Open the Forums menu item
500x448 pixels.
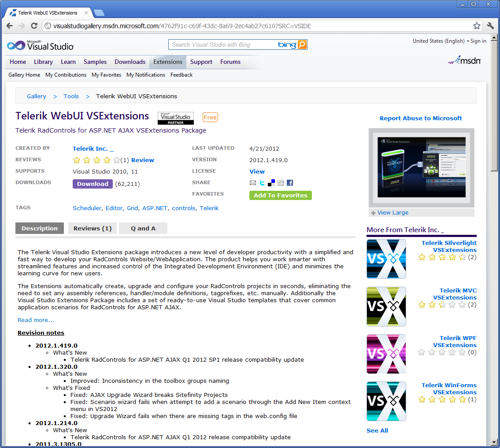coord(230,62)
